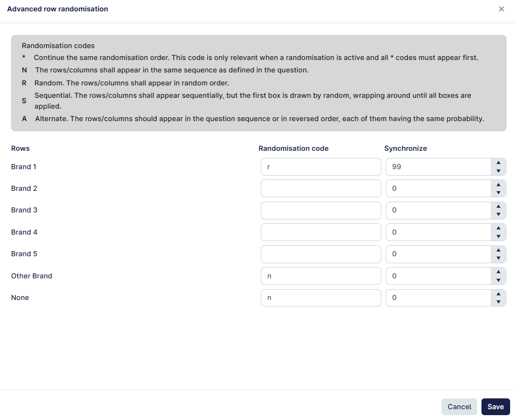The width and height of the screenshot is (515, 420).
Task: Focus Brand 1 randomisation code field
Action: coord(321,166)
